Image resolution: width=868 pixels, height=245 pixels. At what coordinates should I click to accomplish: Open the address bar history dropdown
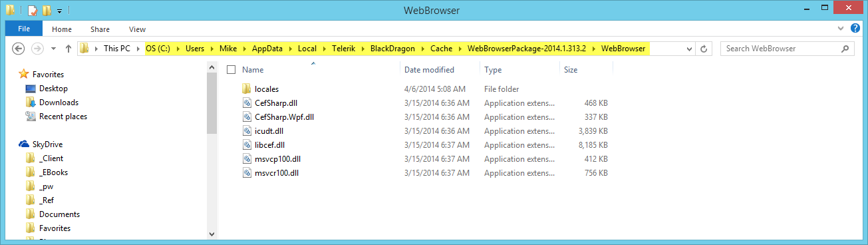tap(690, 49)
